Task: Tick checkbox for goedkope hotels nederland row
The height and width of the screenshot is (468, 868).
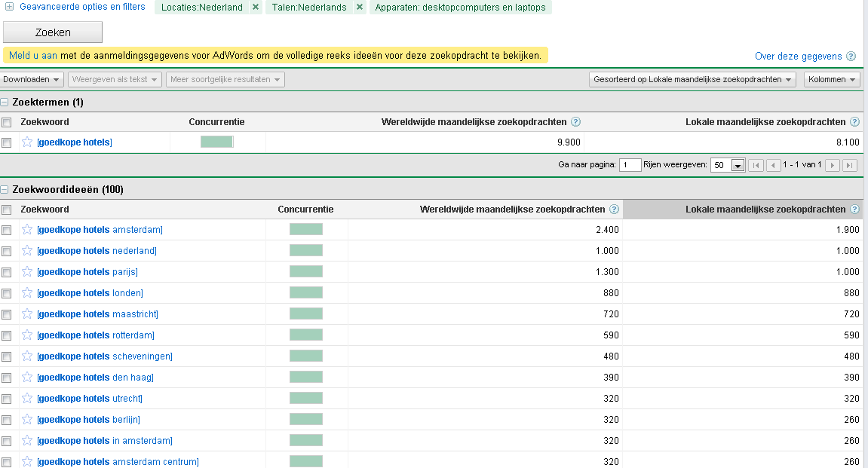Action: click(7, 251)
